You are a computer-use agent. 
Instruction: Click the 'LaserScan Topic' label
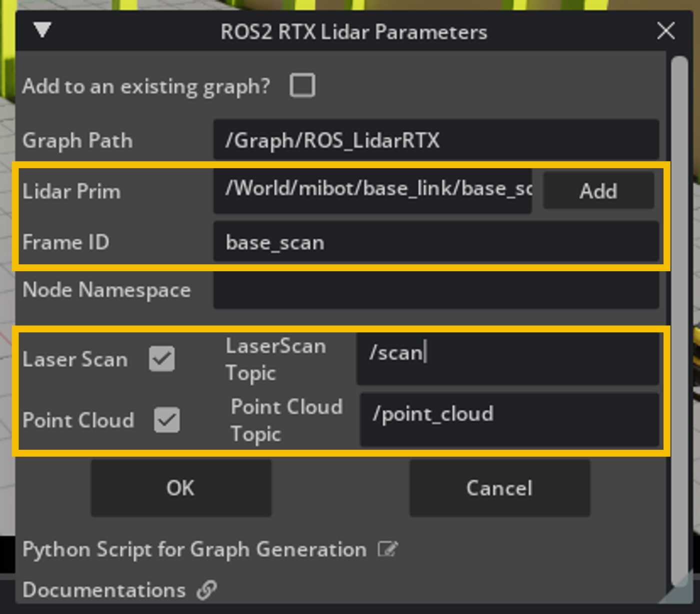pos(276,359)
